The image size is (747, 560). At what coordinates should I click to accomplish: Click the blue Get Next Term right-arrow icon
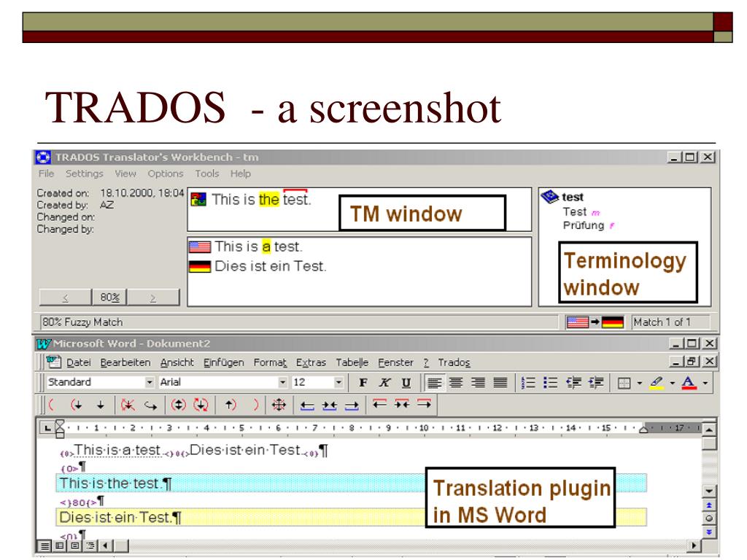tap(352, 405)
